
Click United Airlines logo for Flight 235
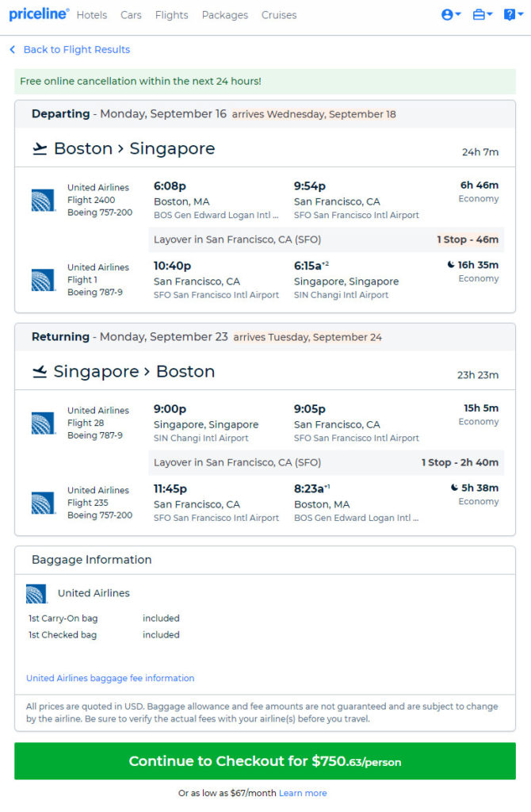coord(42,503)
